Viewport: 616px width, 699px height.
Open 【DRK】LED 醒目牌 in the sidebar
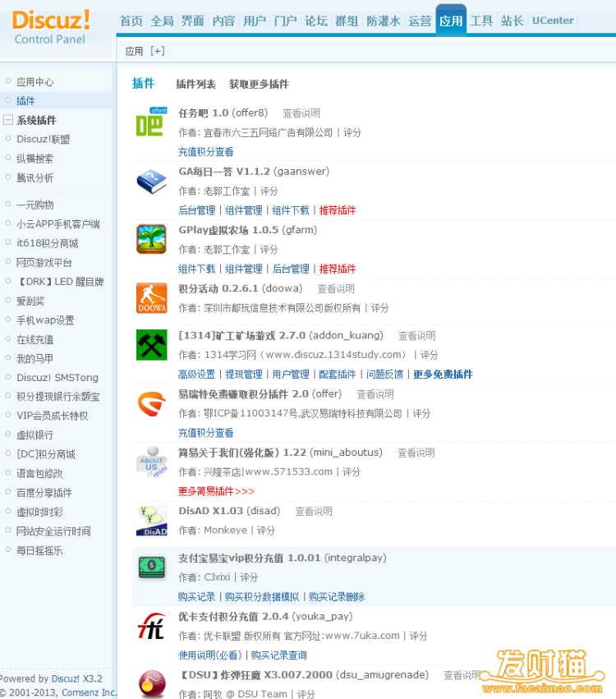coord(60,282)
